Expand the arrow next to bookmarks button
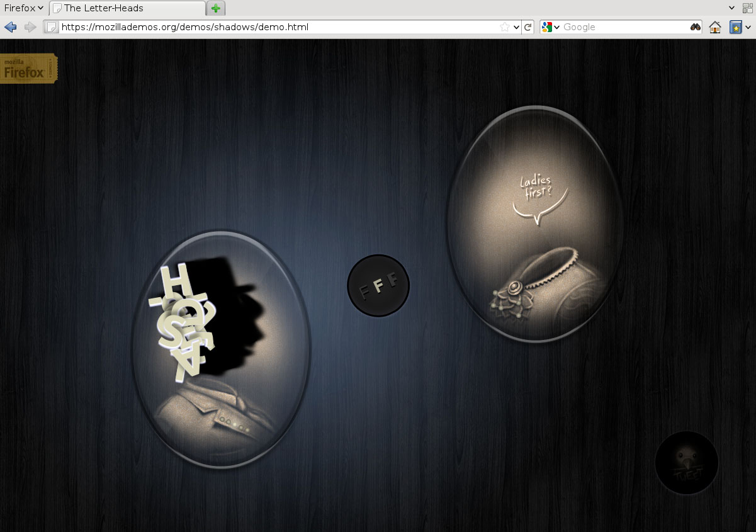Image resolution: width=756 pixels, height=532 pixels. (x=748, y=27)
